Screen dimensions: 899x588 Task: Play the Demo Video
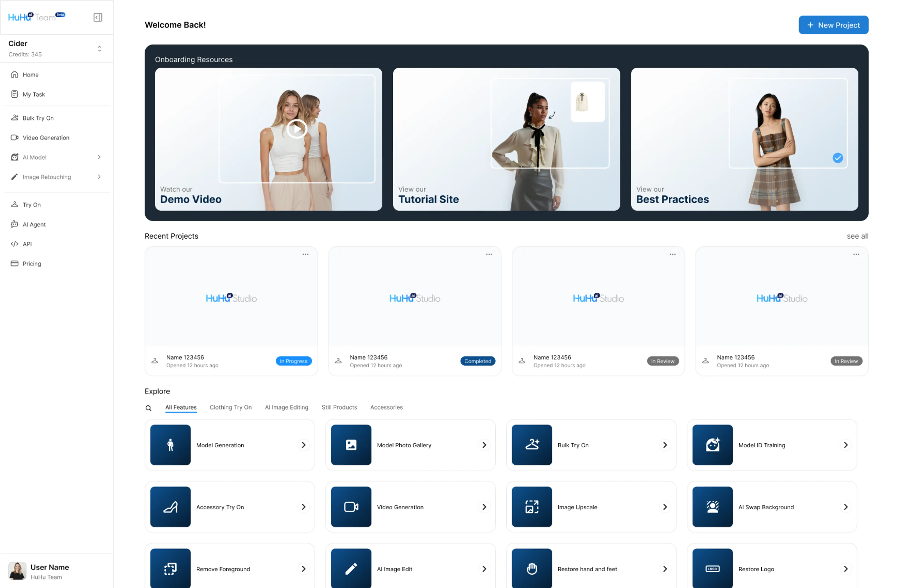click(x=297, y=129)
